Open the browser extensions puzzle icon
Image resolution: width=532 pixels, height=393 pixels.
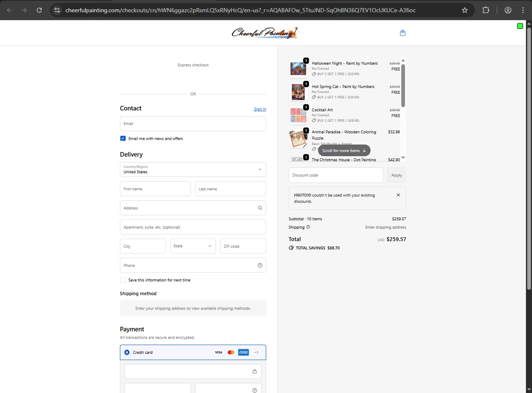[x=486, y=10]
